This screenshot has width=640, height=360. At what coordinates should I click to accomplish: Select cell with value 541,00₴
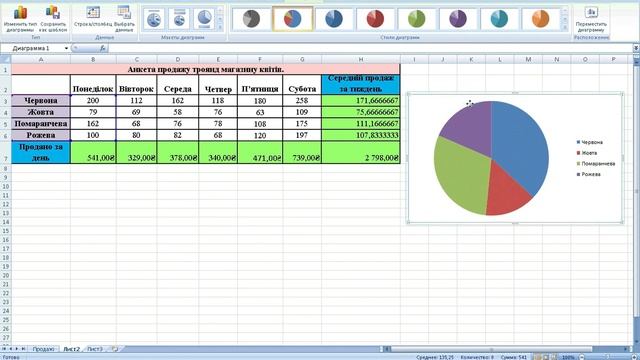click(x=93, y=152)
